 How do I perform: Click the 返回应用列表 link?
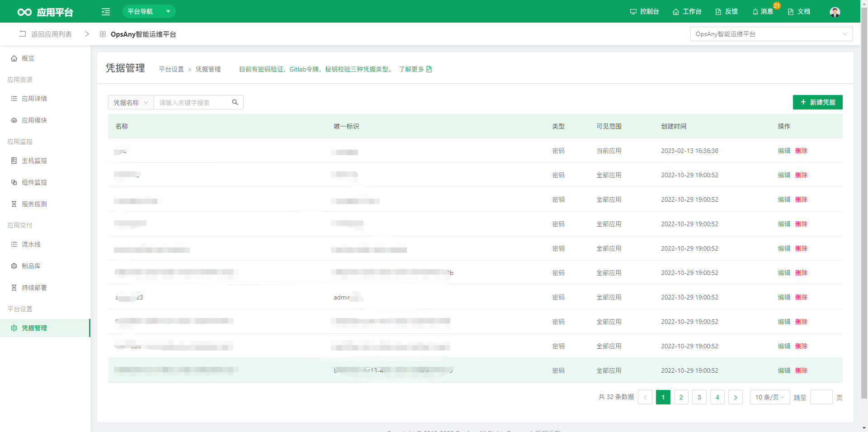click(x=46, y=34)
